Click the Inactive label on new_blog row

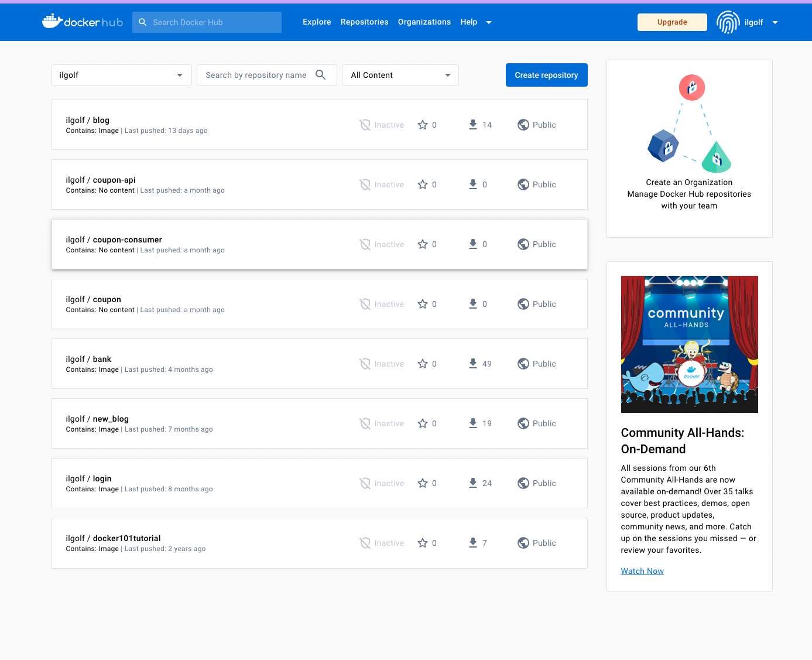[389, 423]
